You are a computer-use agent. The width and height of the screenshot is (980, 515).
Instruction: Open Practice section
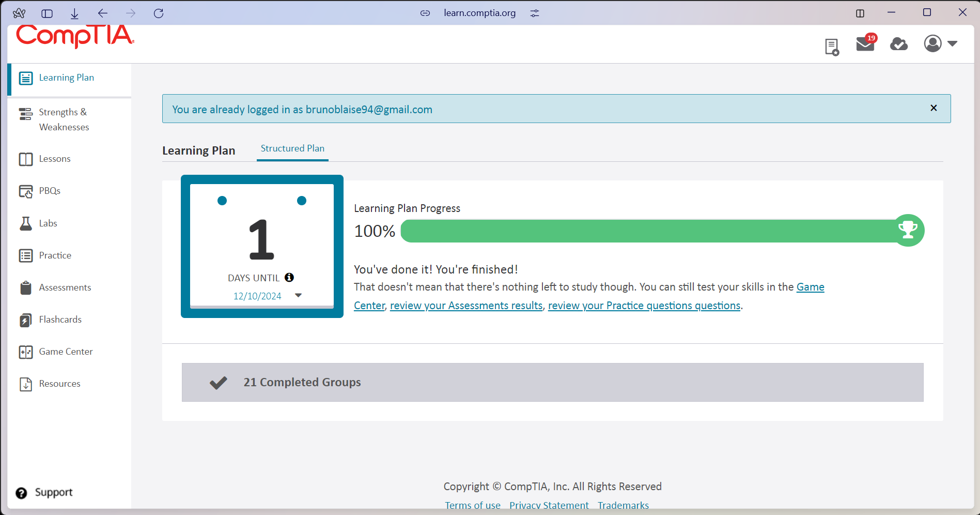pos(55,255)
